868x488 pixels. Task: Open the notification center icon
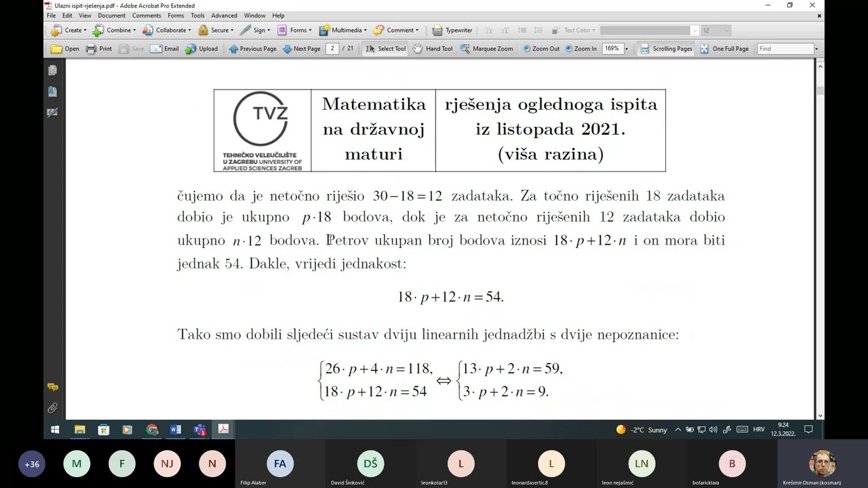tap(808, 430)
